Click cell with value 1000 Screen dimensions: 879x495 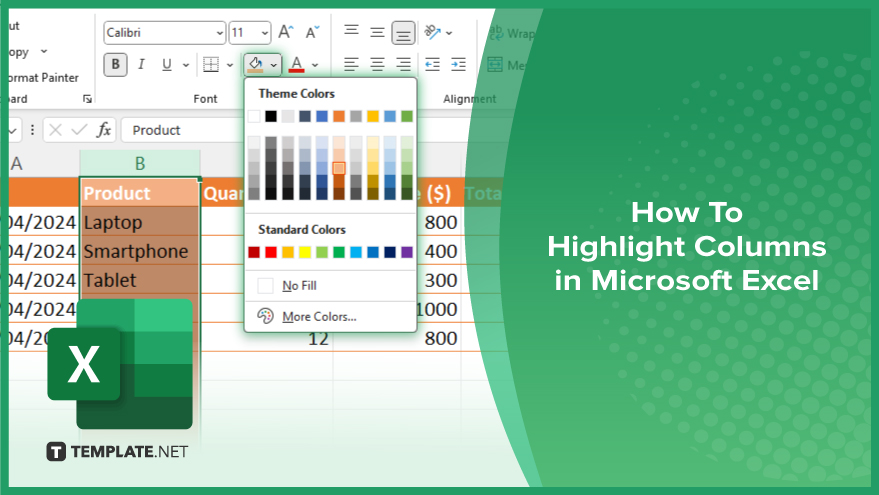click(439, 309)
